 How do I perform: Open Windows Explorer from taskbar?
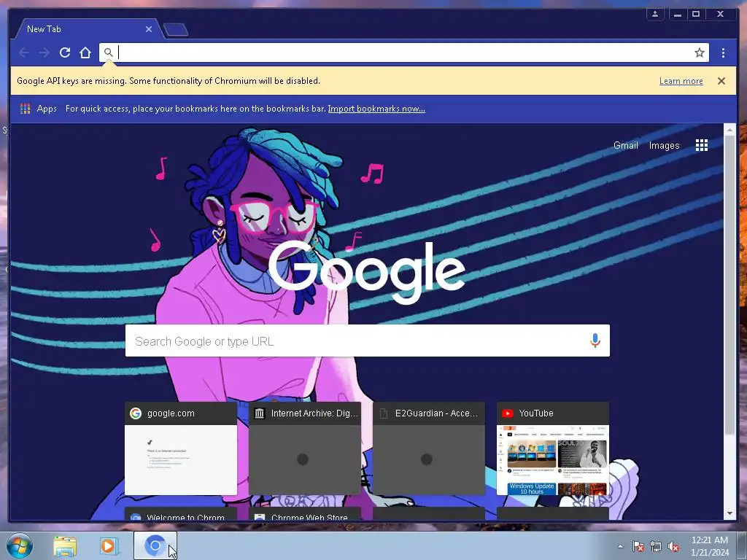click(65, 546)
